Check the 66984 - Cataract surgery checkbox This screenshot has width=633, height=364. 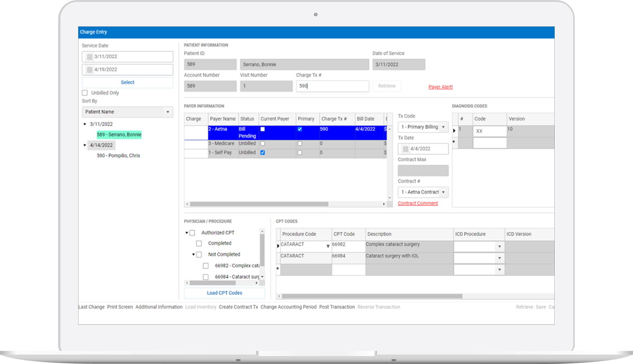point(206,277)
